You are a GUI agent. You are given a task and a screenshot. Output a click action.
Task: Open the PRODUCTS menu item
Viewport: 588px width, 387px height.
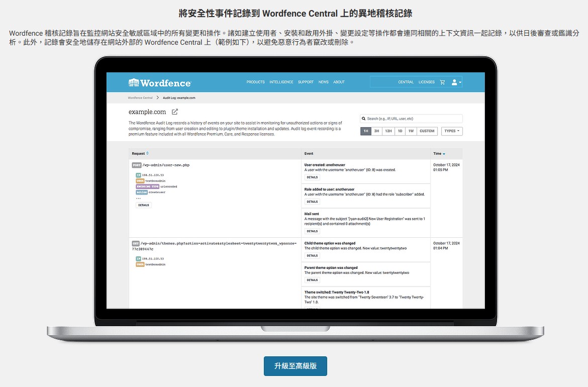pyautogui.click(x=255, y=82)
